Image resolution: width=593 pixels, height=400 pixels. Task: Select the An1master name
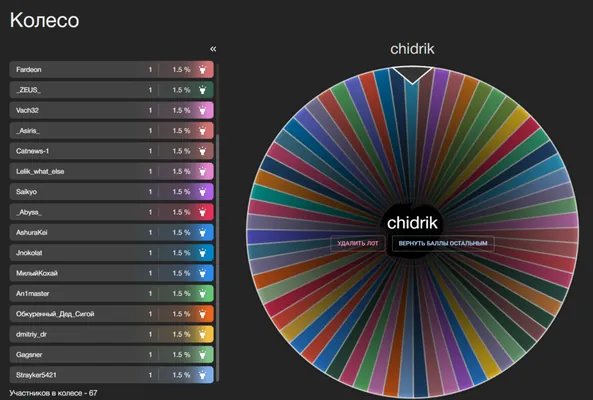(33, 294)
